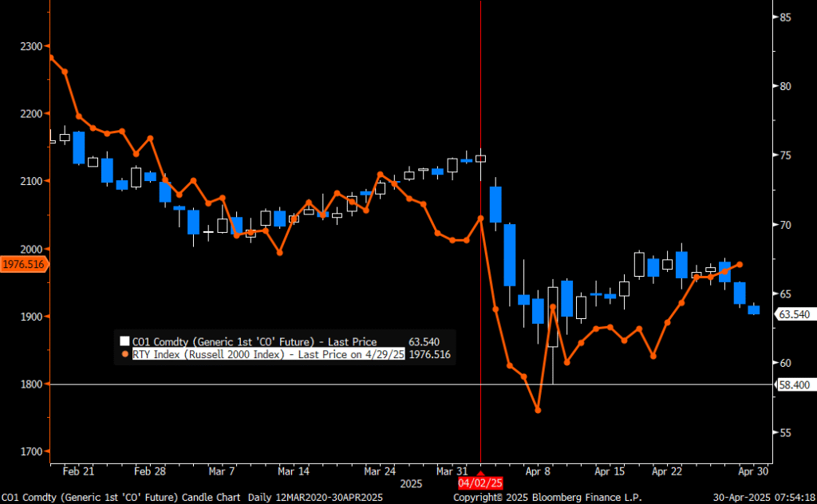Click the 2300 left axis label

[31, 46]
